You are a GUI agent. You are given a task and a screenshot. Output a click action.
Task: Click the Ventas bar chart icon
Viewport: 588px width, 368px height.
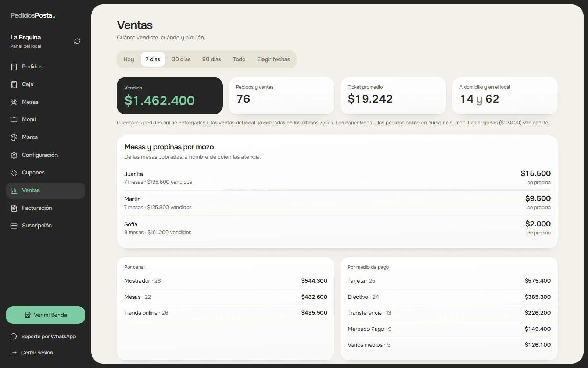tap(14, 190)
